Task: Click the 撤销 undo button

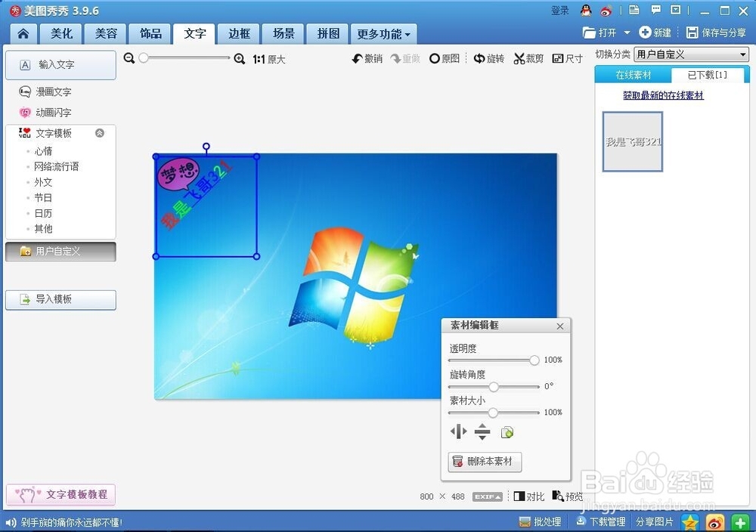Action: point(367,58)
